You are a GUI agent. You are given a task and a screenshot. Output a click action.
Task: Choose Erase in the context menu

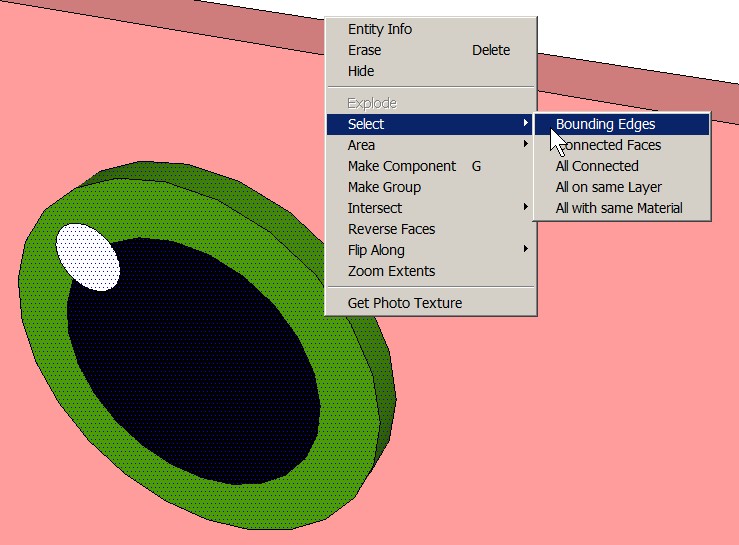pyautogui.click(x=364, y=50)
